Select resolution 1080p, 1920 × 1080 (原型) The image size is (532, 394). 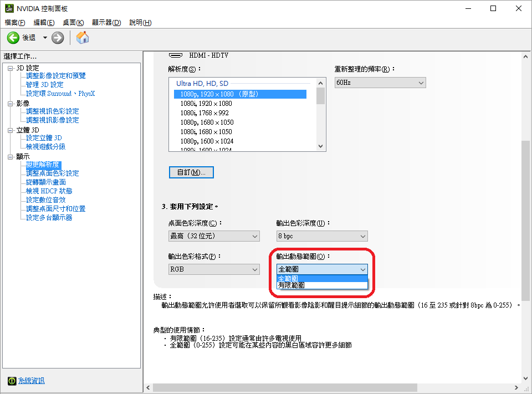[240, 94]
